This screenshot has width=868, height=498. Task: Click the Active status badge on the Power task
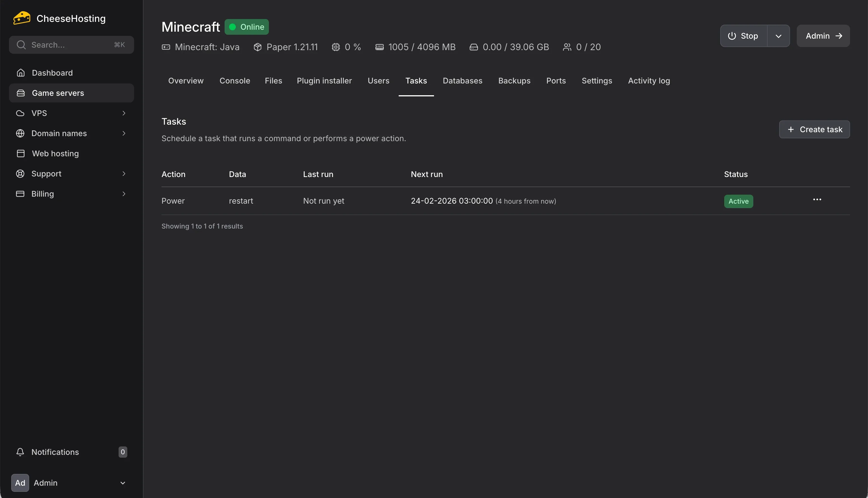[x=738, y=201]
